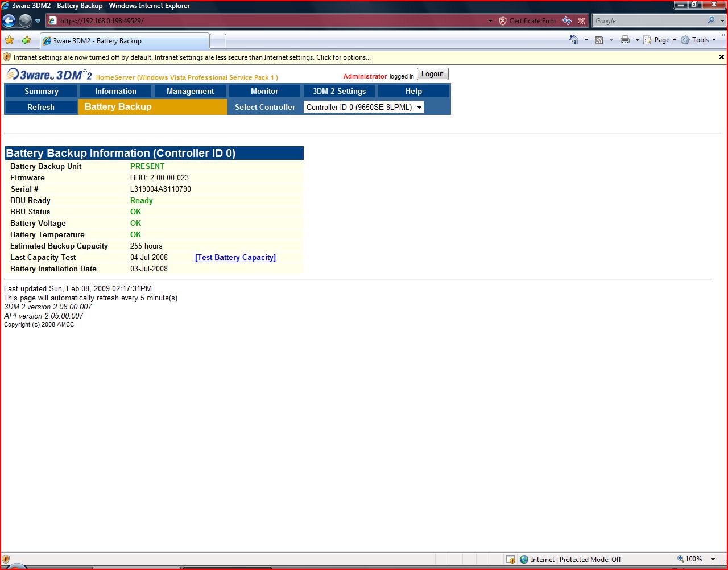
Task: Click the browser Forward arrow button
Action: point(25,21)
